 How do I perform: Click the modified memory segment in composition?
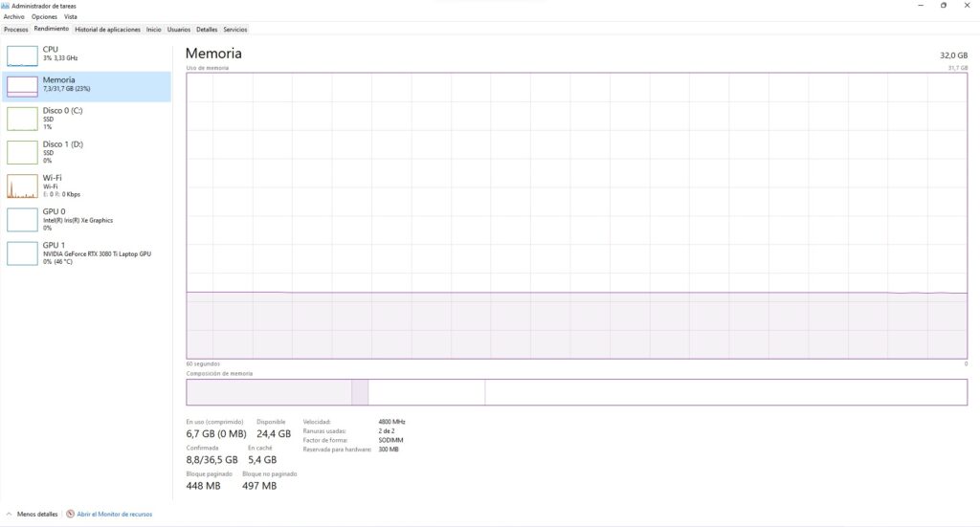[x=360, y=392]
